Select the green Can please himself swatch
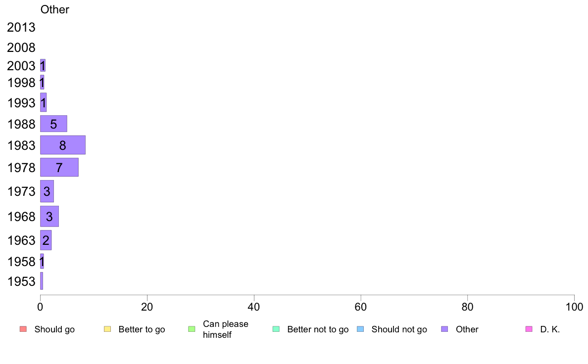The height and width of the screenshot is (364, 588). 192,329
